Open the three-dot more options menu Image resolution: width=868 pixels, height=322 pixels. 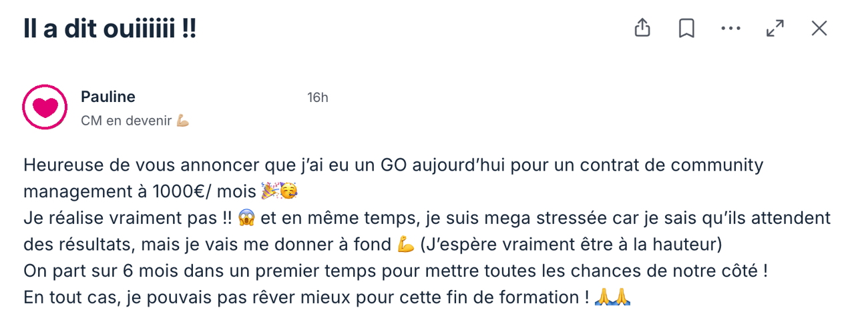731,28
